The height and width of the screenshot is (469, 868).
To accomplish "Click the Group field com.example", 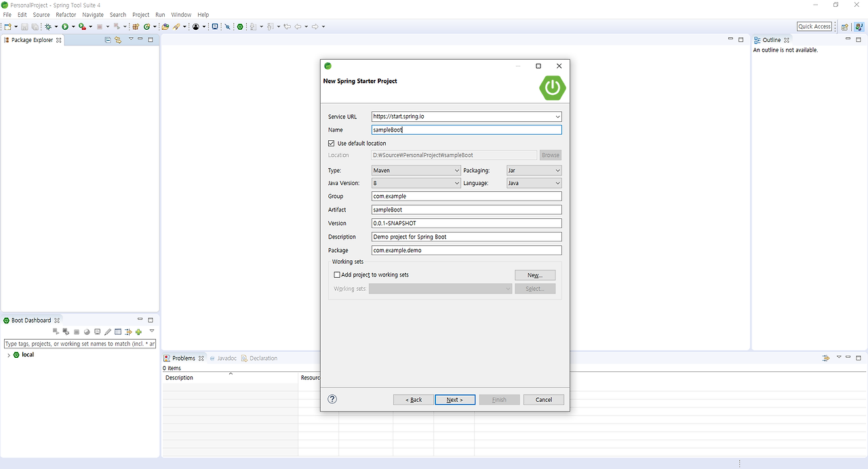I will pos(467,197).
